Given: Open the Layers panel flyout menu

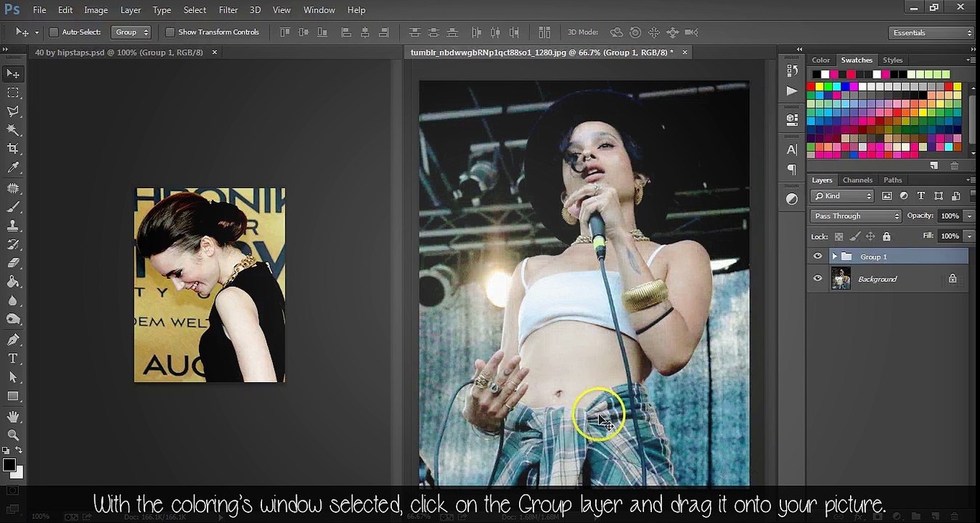Looking at the screenshot, I should [971, 180].
